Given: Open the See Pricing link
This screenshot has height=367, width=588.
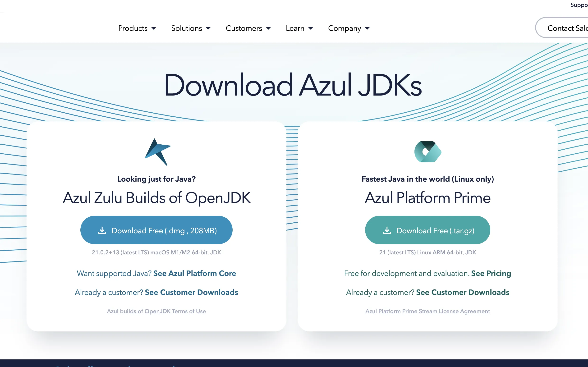Looking at the screenshot, I should tap(491, 273).
